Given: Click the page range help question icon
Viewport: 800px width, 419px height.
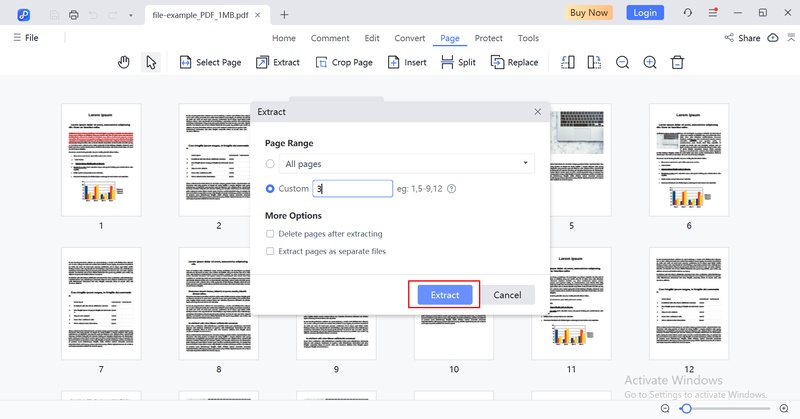Looking at the screenshot, I should [x=452, y=189].
